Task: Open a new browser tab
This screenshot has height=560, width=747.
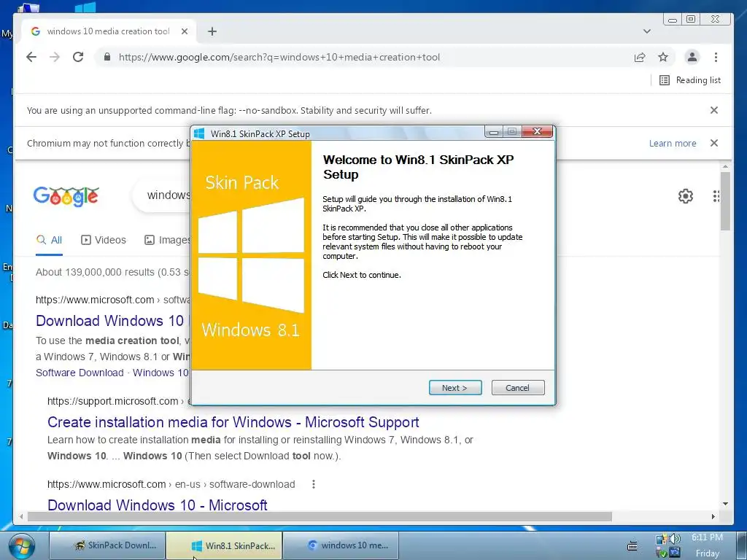Action: 212,31
